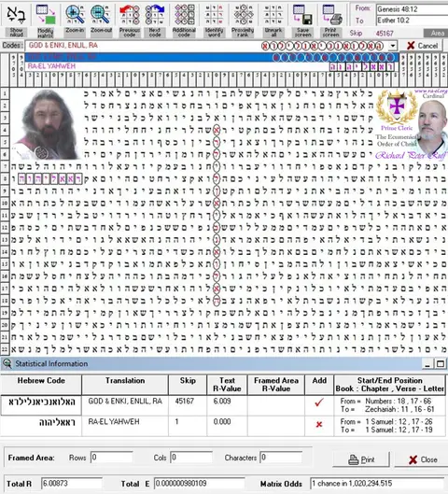This screenshot has width=448, height=494.
Task: Click the To field showing Esther 10:2
Action: click(x=412, y=21)
